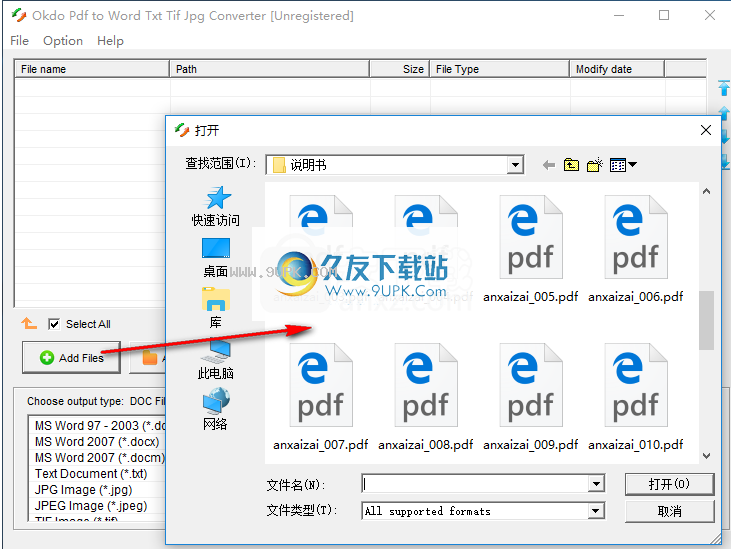Click the Add Files button

click(71, 357)
